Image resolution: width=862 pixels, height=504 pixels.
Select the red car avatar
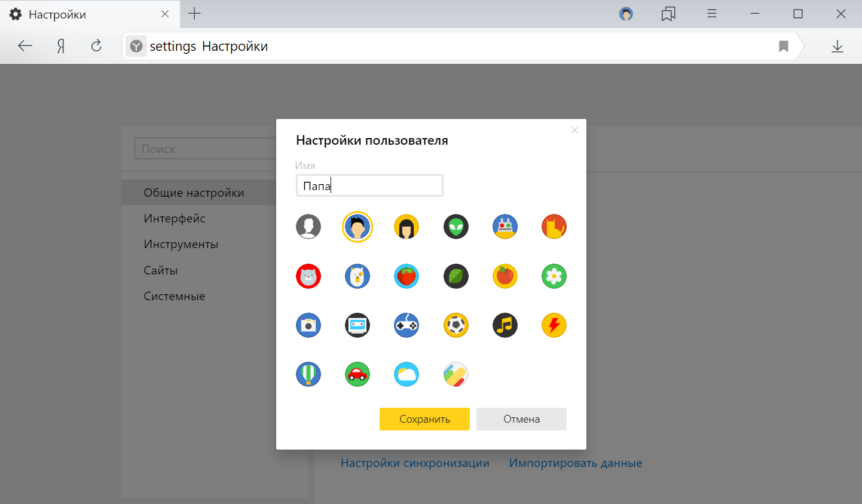click(x=357, y=374)
